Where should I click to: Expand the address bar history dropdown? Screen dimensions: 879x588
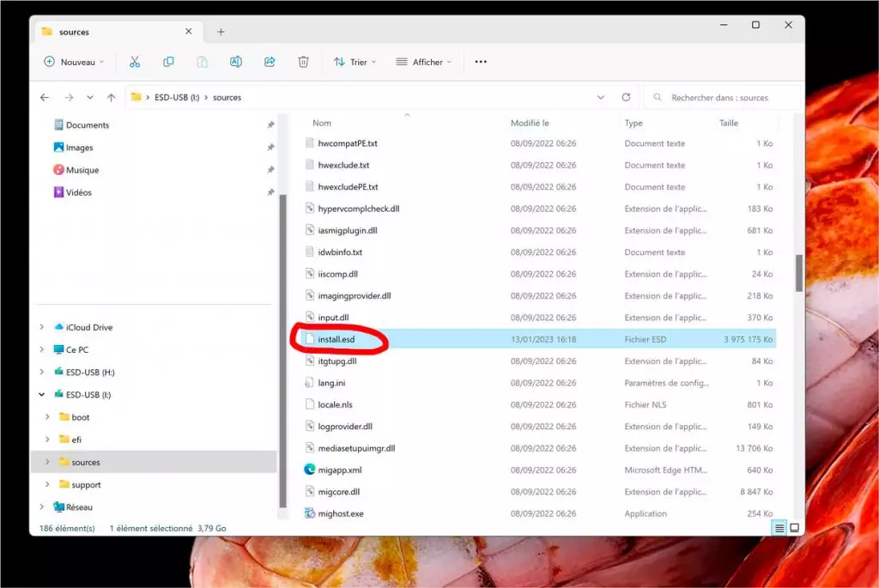(x=600, y=97)
